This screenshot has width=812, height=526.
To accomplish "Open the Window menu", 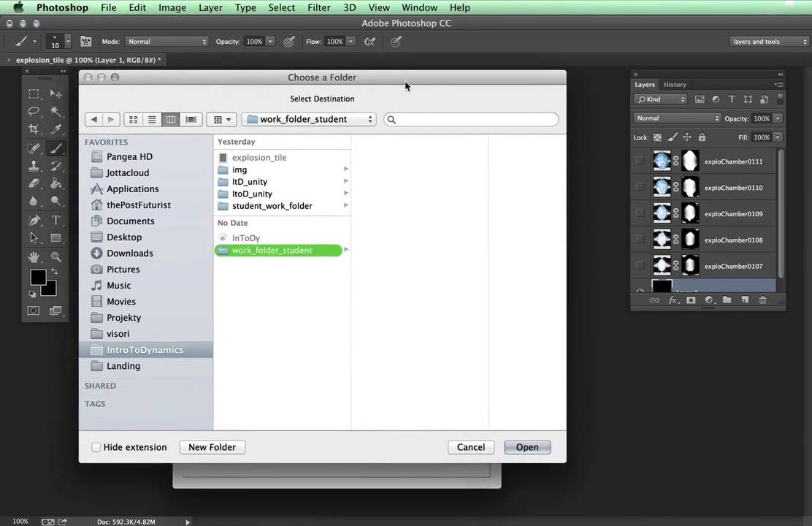I will coord(419,8).
